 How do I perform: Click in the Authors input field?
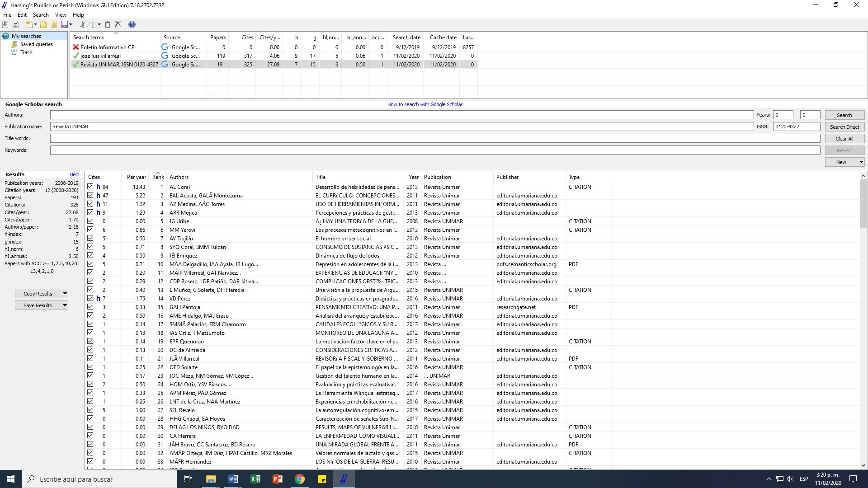[401, 115]
